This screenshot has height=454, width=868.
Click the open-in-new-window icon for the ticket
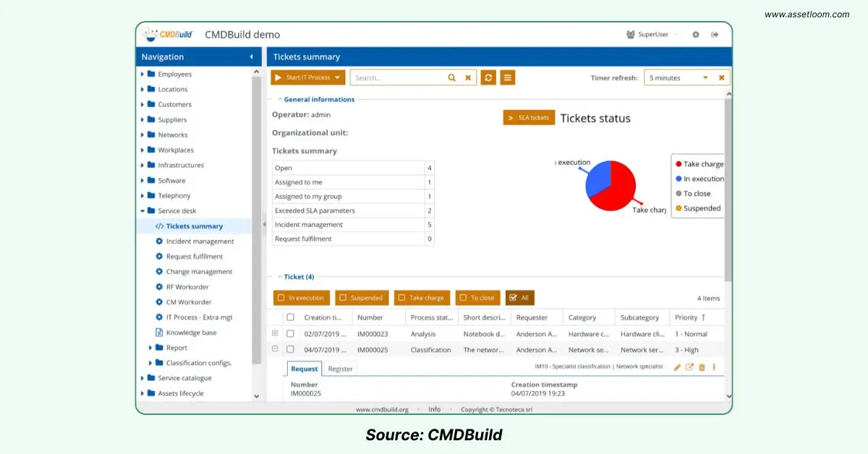(689, 367)
